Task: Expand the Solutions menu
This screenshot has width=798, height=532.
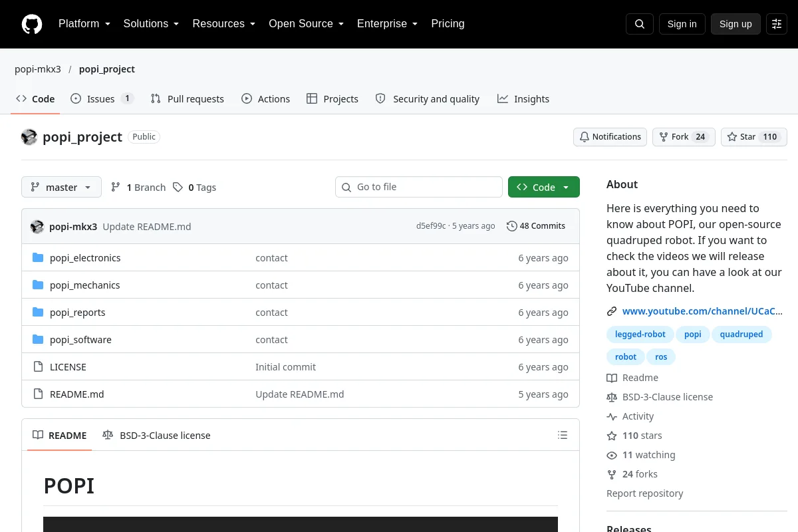Action: click(152, 24)
